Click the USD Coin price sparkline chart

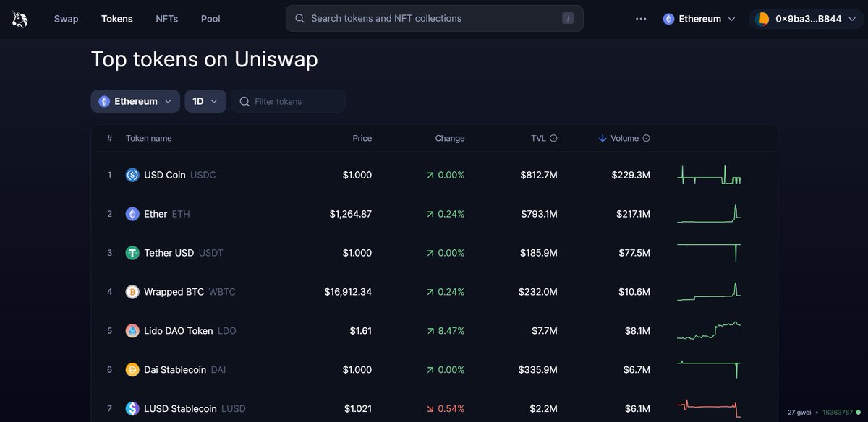point(709,175)
